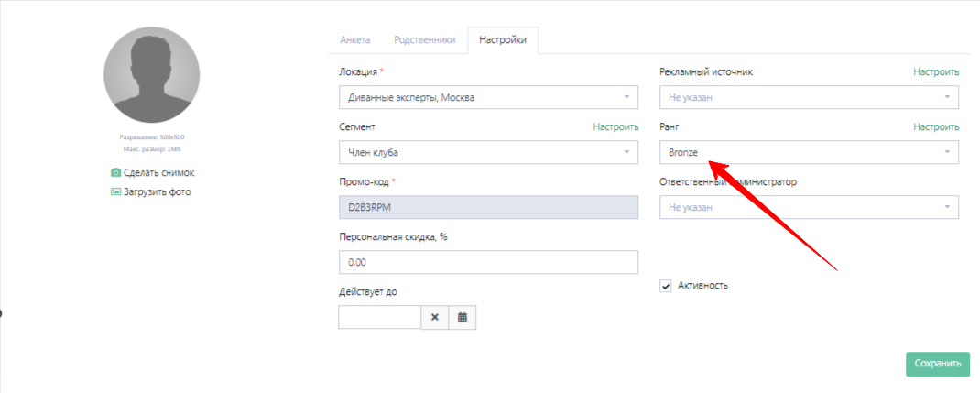Switch to the Родственники tab
980x393 pixels.
(425, 40)
